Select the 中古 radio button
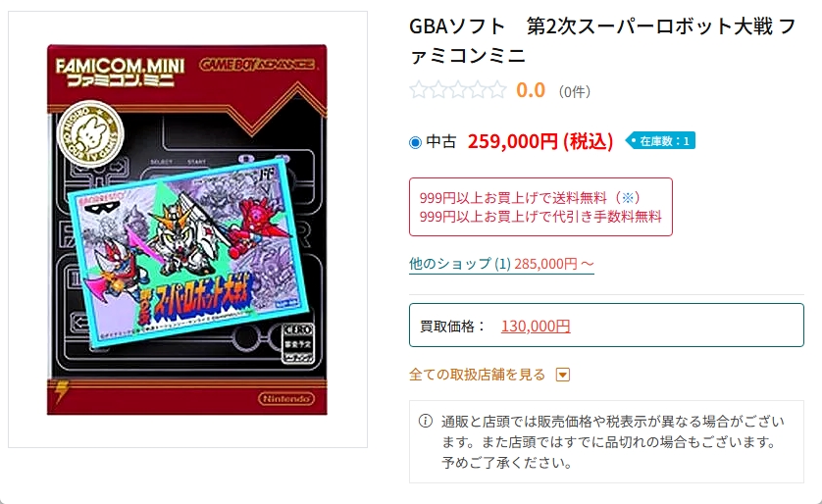This screenshot has height=504, width=822. point(415,142)
